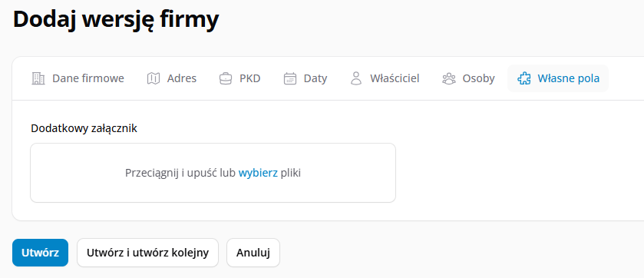Click the blue Utwórz button
The height and width of the screenshot is (278, 644).
[x=40, y=253]
